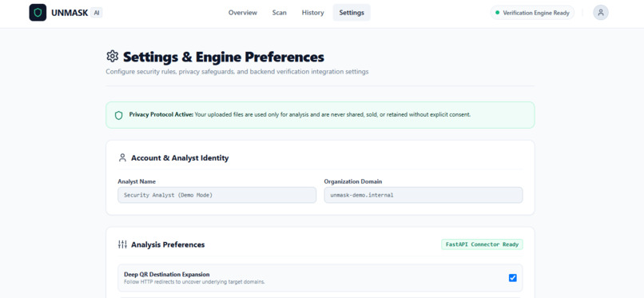Select the Settings tab
644x298 pixels.
point(352,13)
